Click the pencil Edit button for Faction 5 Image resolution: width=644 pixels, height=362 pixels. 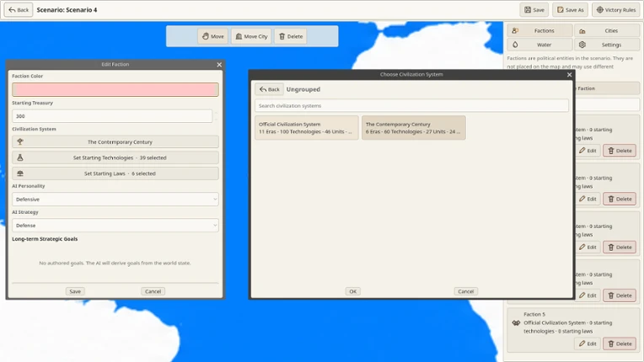tap(588, 343)
